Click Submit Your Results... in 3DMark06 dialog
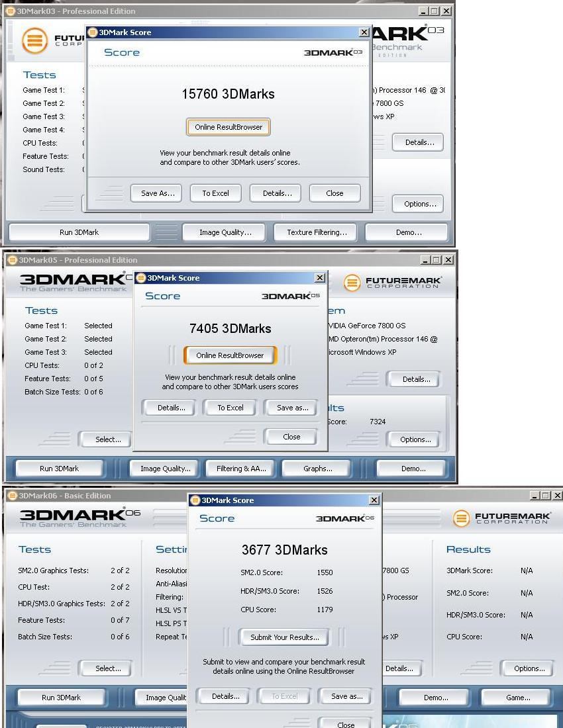 (284, 637)
